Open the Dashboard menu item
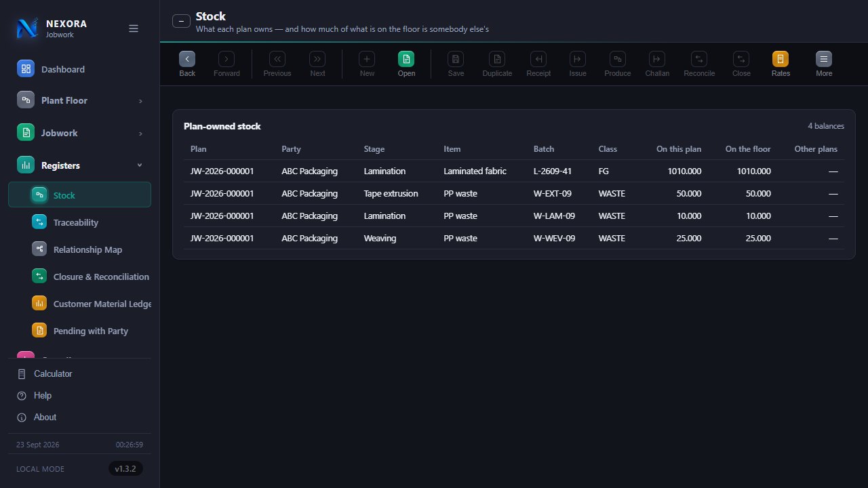Screen dimensions: 868x488 (x=80, y=69)
